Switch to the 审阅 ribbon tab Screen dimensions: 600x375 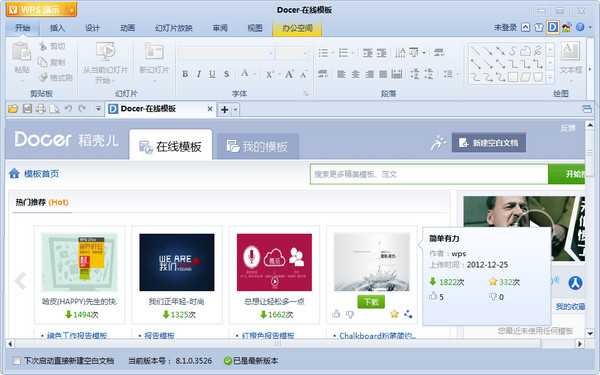[220, 28]
